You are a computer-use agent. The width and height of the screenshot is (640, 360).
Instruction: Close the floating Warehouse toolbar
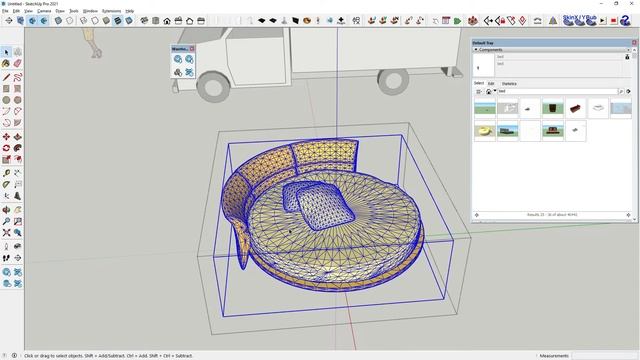coord(192,49)
